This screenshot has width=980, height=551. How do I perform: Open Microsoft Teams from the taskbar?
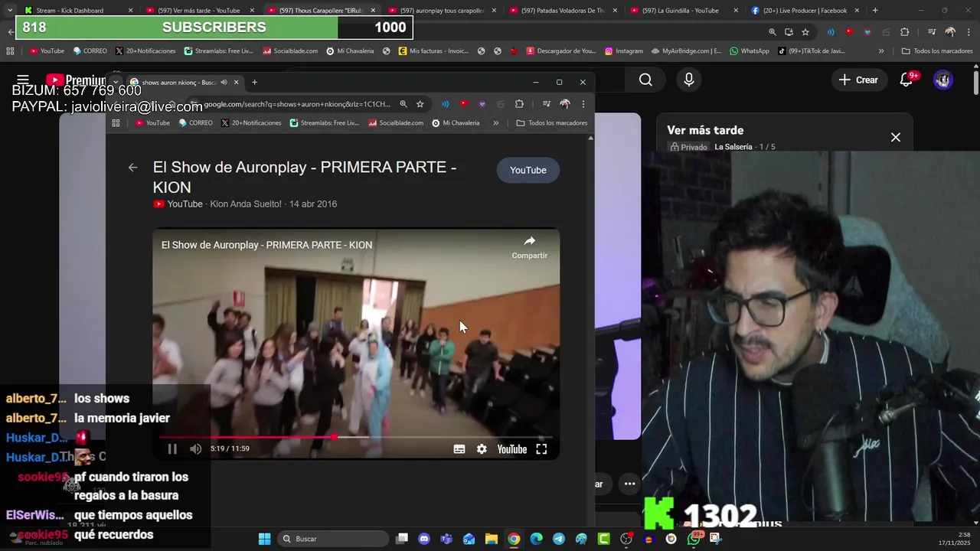[446, 539]
